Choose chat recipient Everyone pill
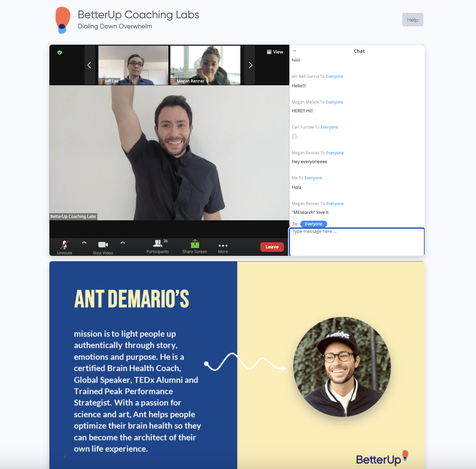 [x=314, y=224]
